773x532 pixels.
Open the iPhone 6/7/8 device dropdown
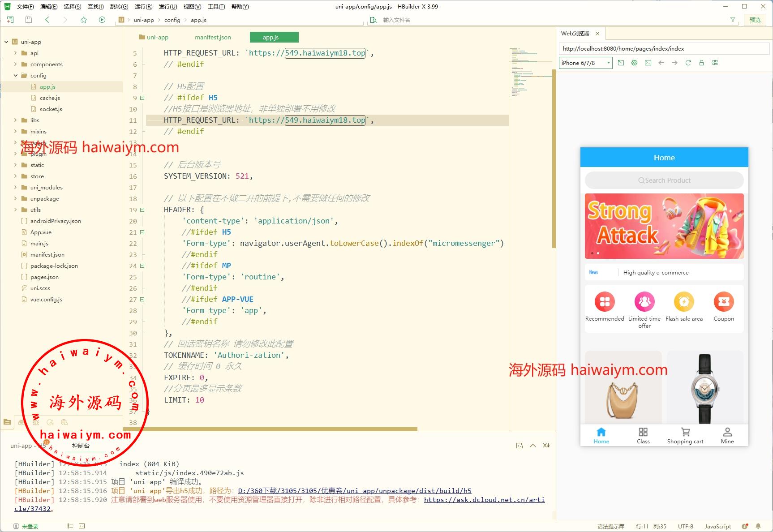click(x=585, y=63)
